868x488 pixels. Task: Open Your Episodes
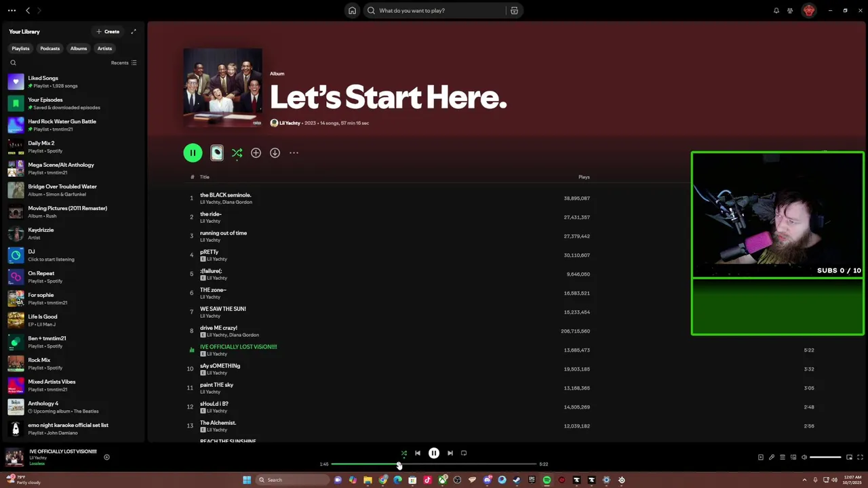click(x=72, y=103)
